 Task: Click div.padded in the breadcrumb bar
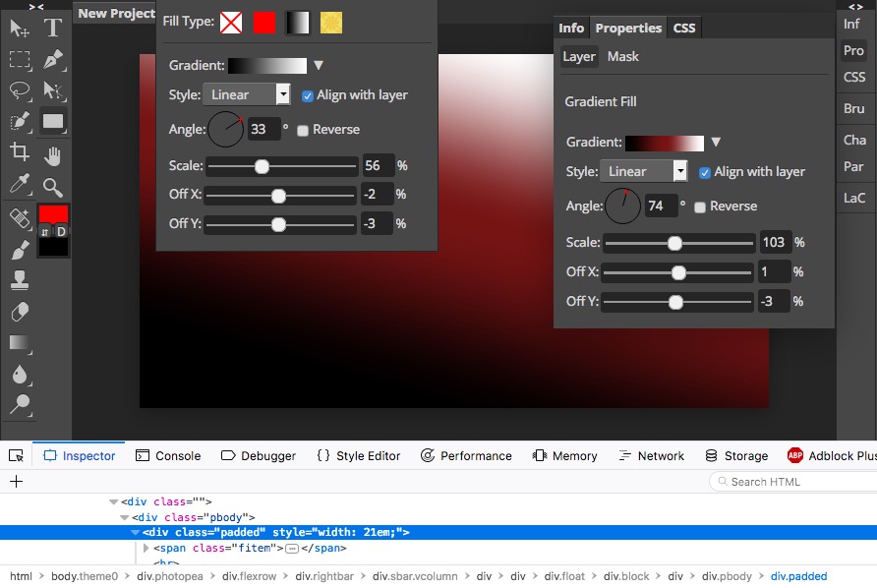800,575
